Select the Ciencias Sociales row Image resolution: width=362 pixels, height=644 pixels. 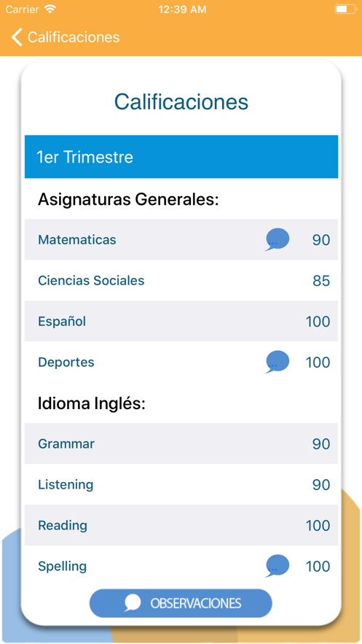pos(181,281)
